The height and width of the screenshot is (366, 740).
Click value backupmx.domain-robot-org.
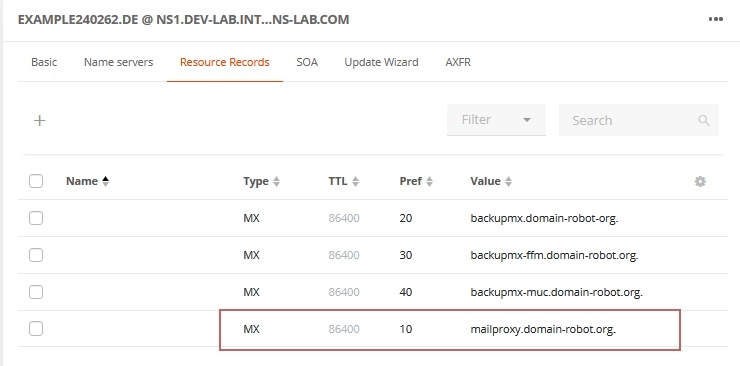(544, 218)
